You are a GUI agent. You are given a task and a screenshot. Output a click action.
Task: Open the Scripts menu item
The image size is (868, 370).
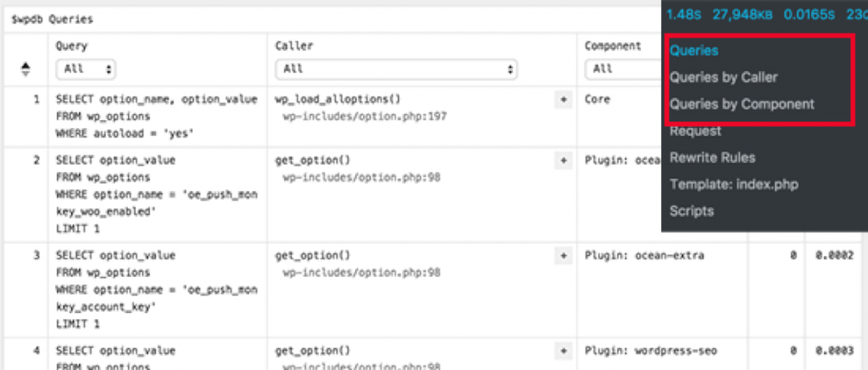pos(692,211)
